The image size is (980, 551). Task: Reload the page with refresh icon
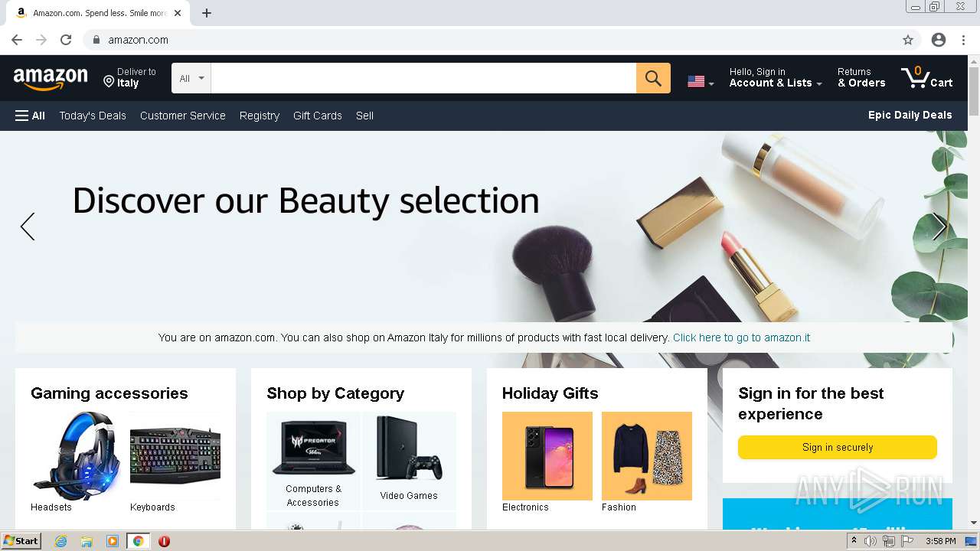pos(66,40)
